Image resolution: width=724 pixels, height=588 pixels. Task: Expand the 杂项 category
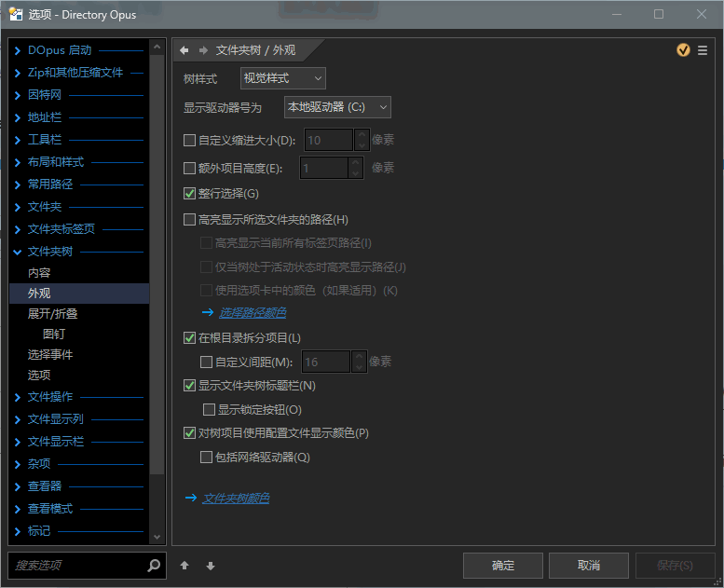pyautogui.click(x=18, y=464)
